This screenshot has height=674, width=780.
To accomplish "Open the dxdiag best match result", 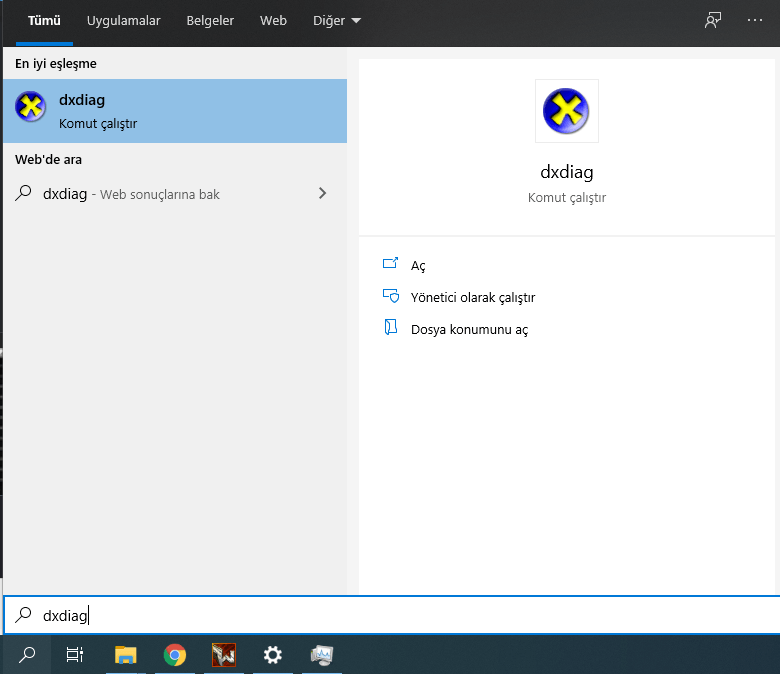I will click(x=175, y=111).
